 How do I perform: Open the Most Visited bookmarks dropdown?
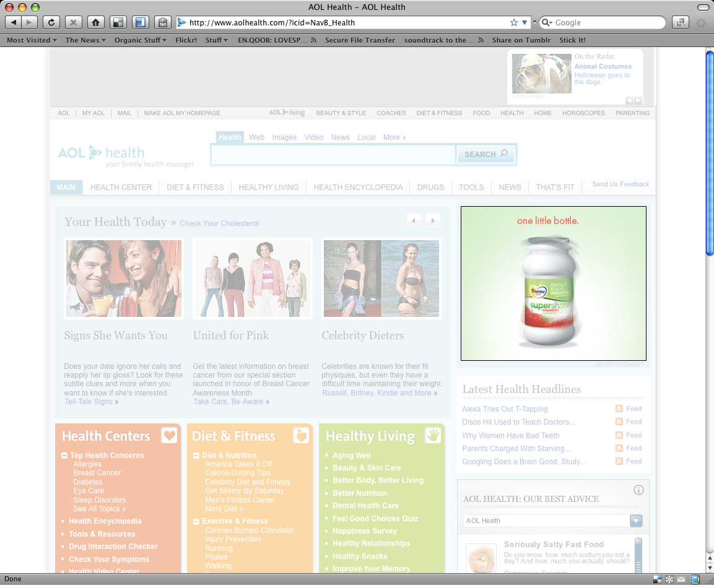(x=32, y=40)
